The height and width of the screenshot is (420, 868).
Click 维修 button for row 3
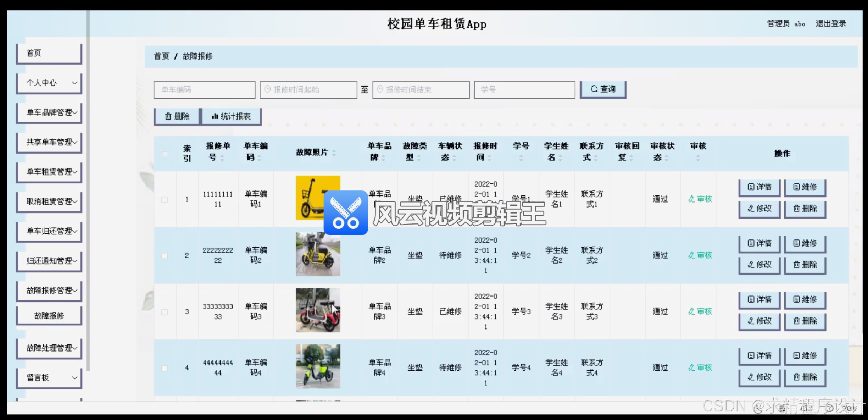click(x=805, y=299)
